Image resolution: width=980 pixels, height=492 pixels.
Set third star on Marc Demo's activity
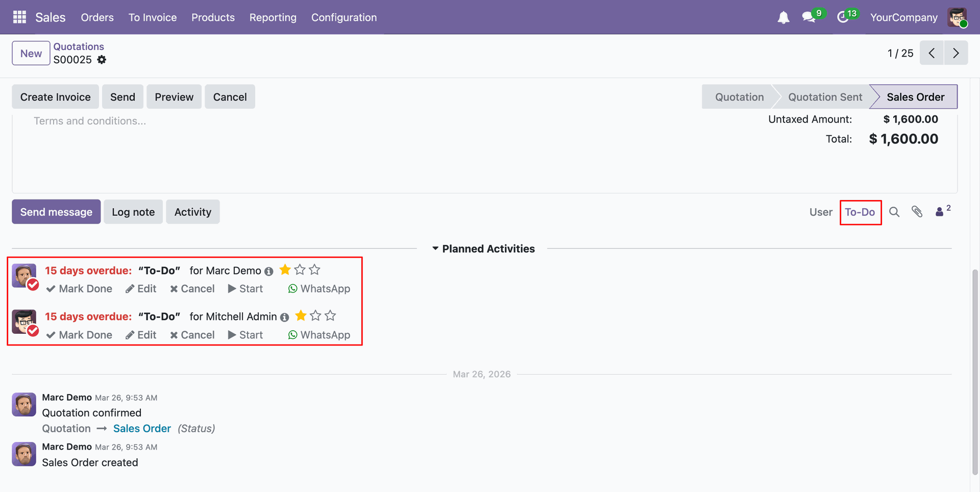(315, 269)
